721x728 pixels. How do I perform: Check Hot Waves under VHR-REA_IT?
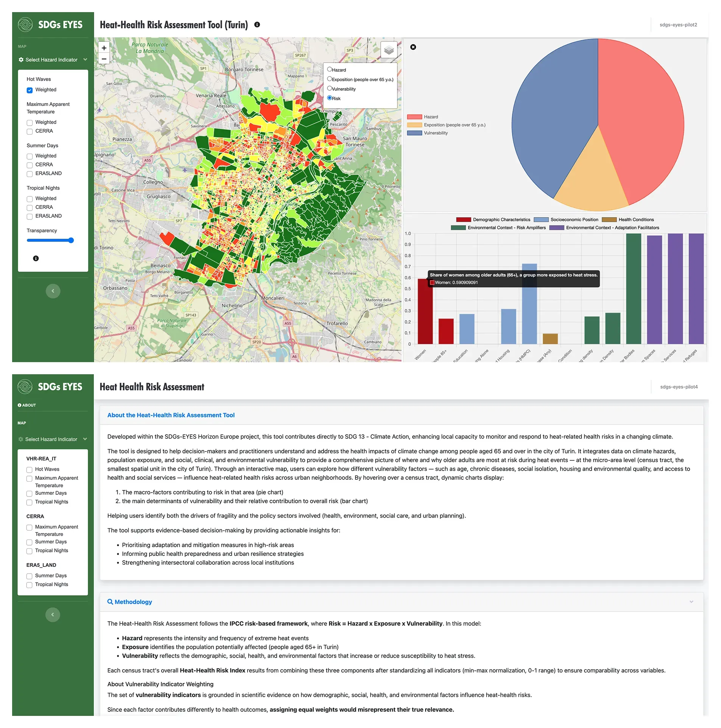pyautogui.click(x=29, y=470)
